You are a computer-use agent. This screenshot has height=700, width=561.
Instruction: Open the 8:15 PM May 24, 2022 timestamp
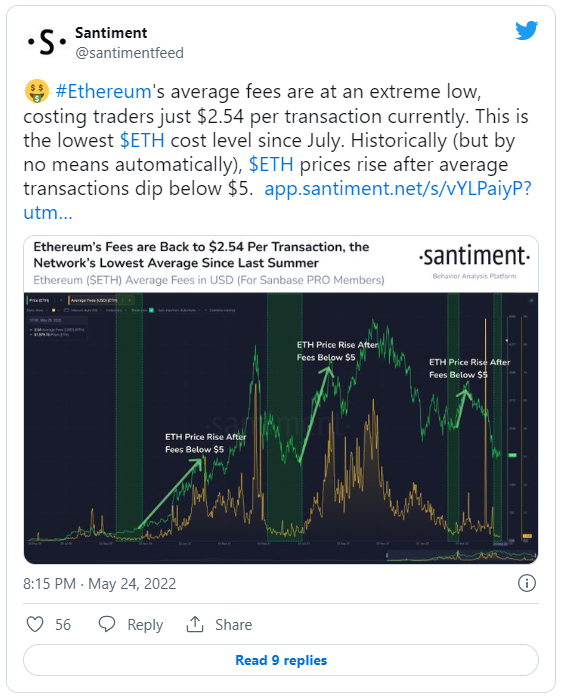click(100, 583)
